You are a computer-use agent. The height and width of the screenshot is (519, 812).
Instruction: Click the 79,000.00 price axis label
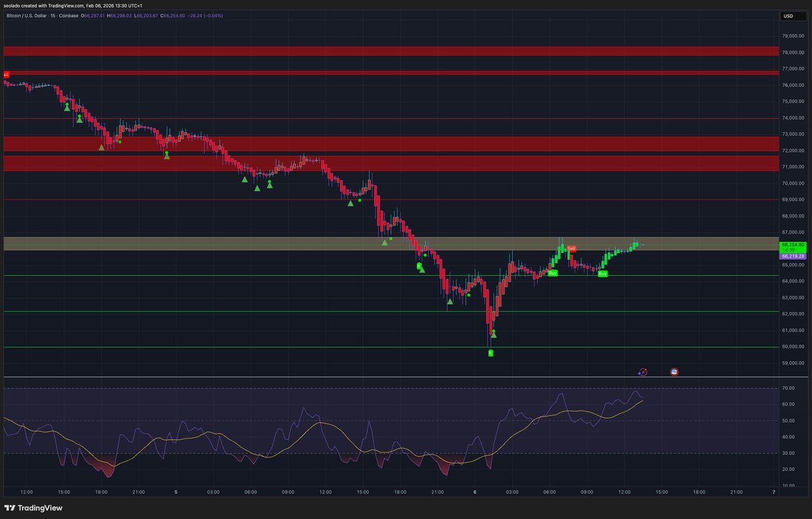pos(793,36)
